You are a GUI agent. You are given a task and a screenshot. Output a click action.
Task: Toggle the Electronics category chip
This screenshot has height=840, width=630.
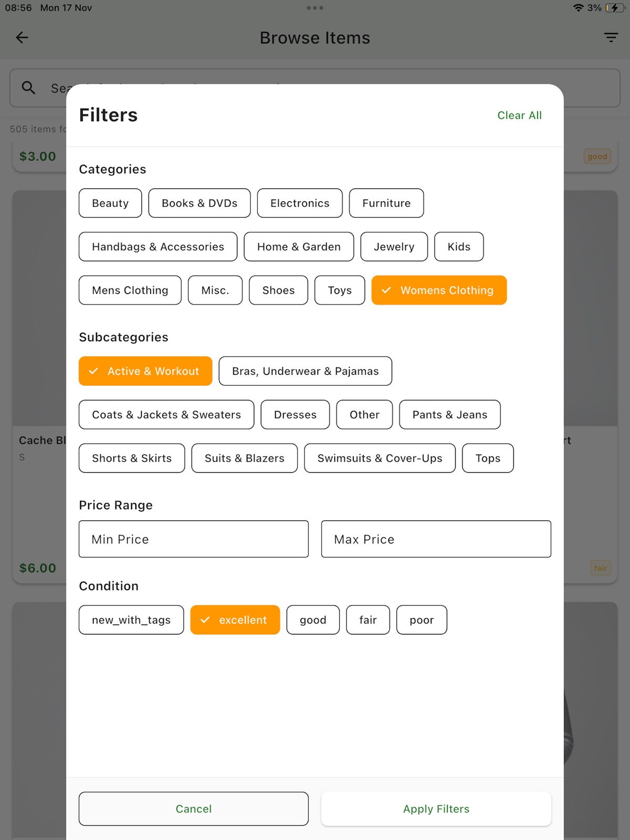click(300, 203)
